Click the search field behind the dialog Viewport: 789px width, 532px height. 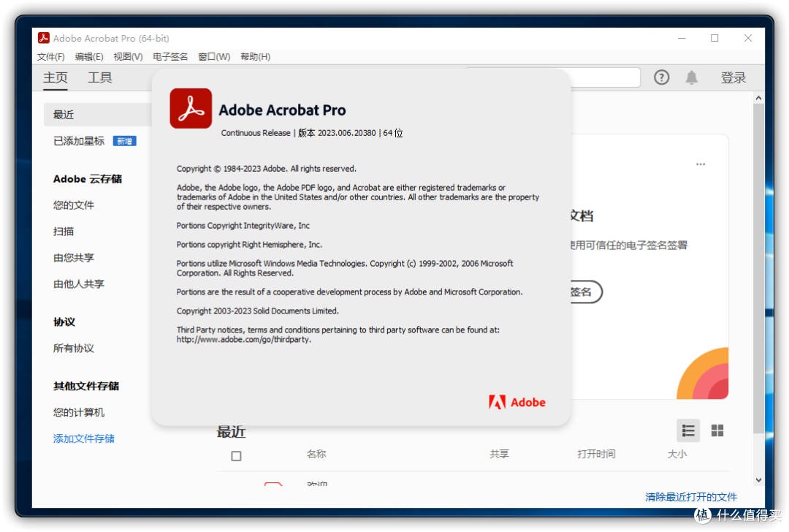point(606,77)
